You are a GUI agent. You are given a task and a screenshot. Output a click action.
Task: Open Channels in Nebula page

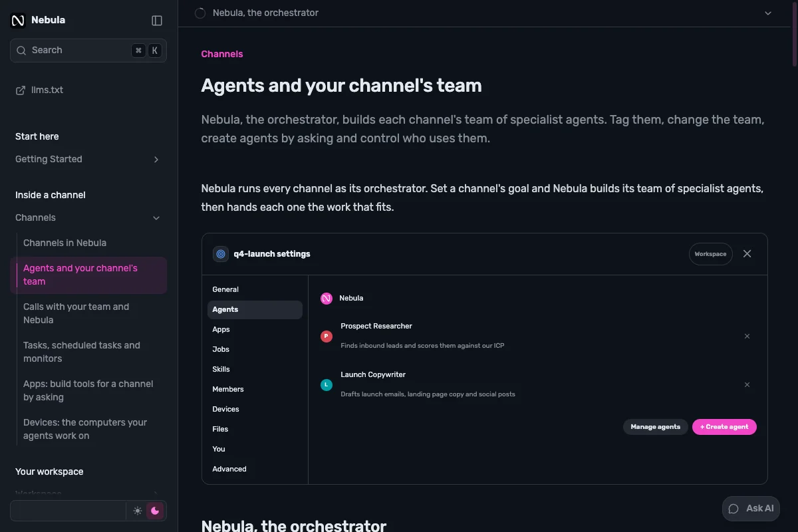tap(65, 243)
